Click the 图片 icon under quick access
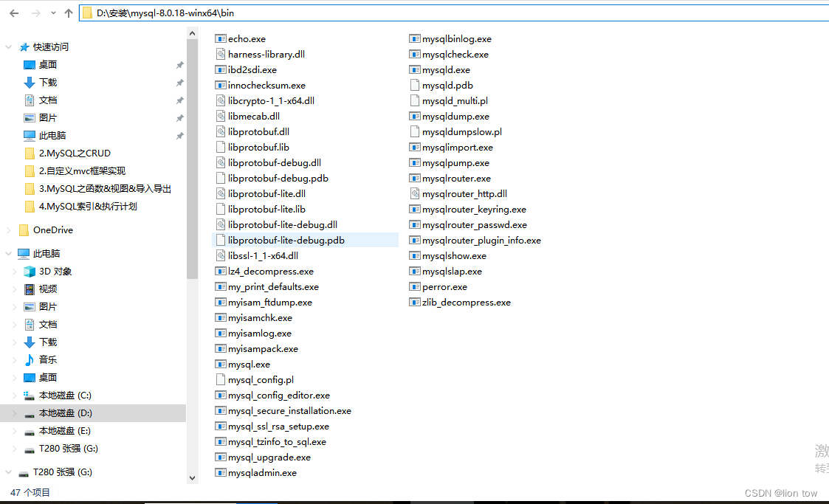 tap(30, 118)
